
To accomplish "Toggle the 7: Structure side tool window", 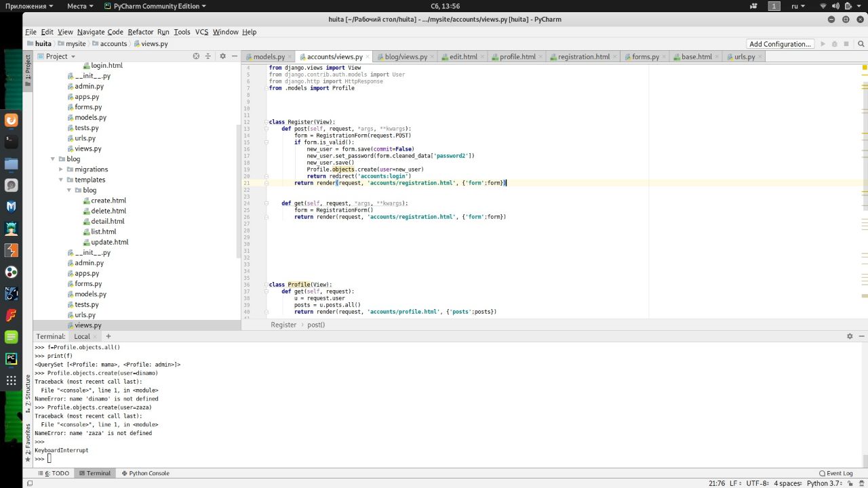I will pyautogui.click(x=28, y=394).
